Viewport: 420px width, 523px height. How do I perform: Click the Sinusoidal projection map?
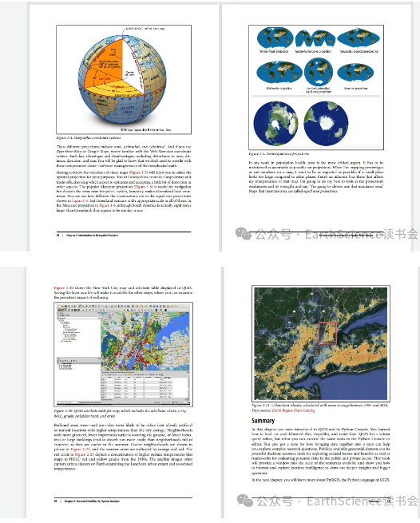tap(359, 38)
